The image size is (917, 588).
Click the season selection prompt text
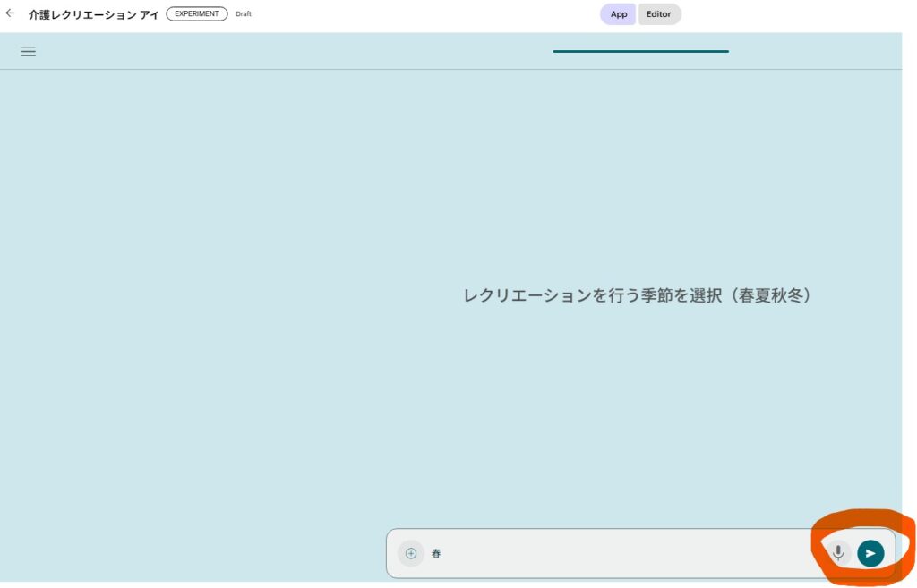(638, 295)
